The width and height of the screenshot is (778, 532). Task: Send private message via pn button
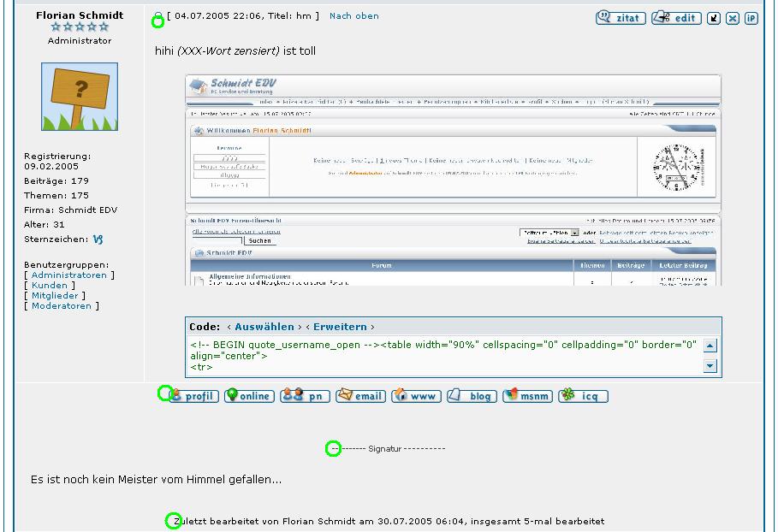pos(306,396)
